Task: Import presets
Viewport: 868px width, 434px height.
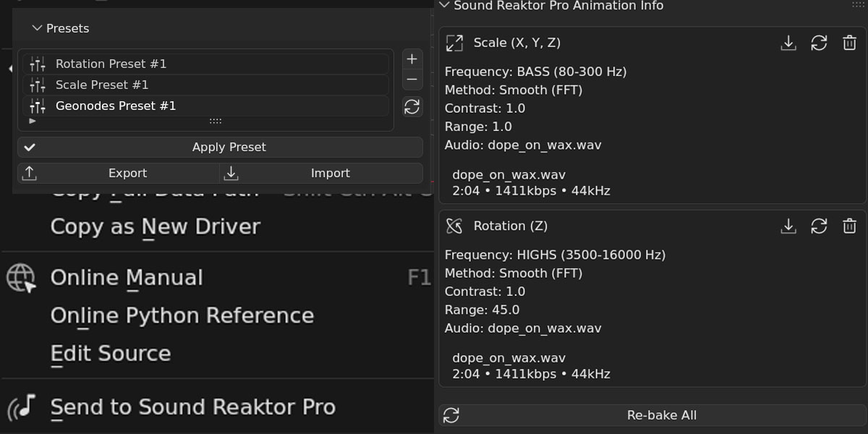Action: 322,173
